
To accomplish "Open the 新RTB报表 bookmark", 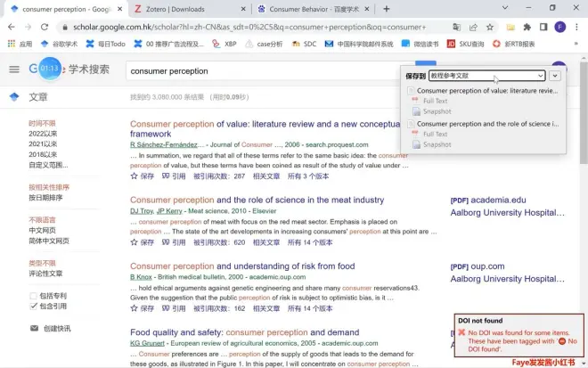I will pyautogui.click(x=513, y=44).
